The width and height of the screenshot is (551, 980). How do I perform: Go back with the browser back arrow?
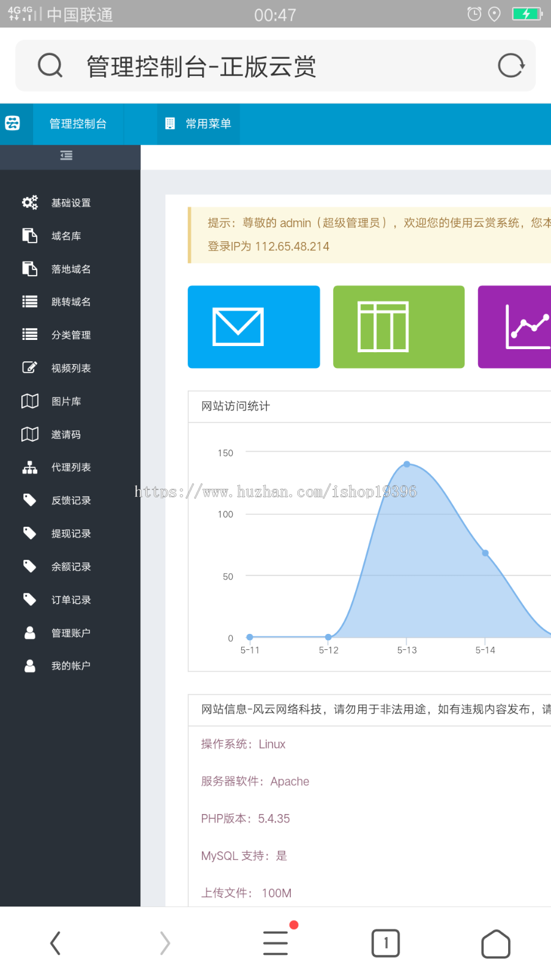click(x=55, y=943)
